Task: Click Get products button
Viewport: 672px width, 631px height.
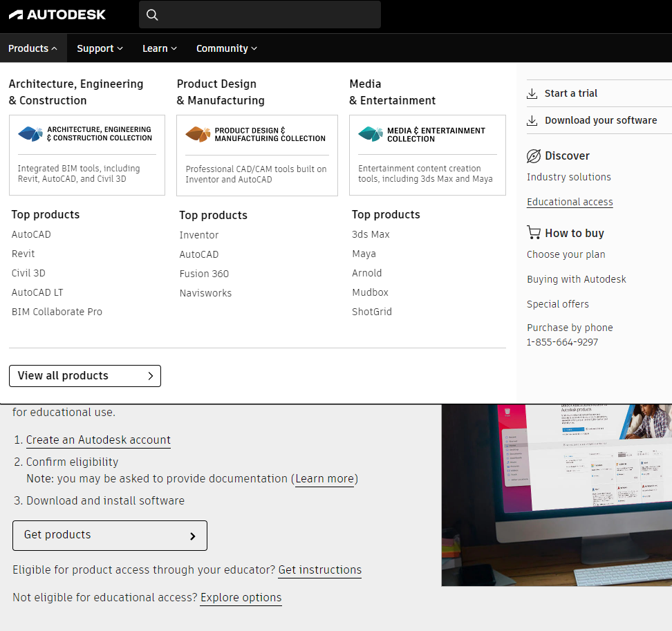Action: coord(110,536)
